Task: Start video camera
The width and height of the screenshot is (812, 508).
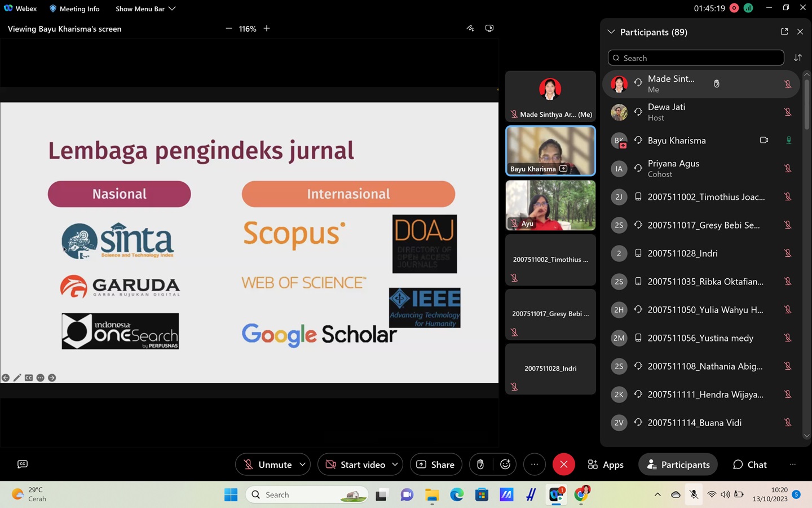Action: tap(355, 465)
